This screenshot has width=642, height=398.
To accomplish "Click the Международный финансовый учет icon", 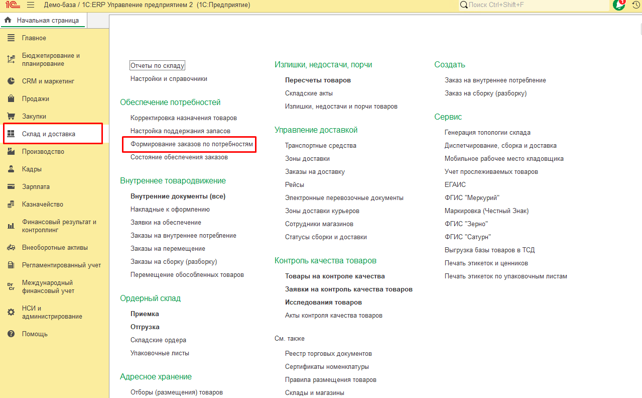I will [x=11, y=287].
